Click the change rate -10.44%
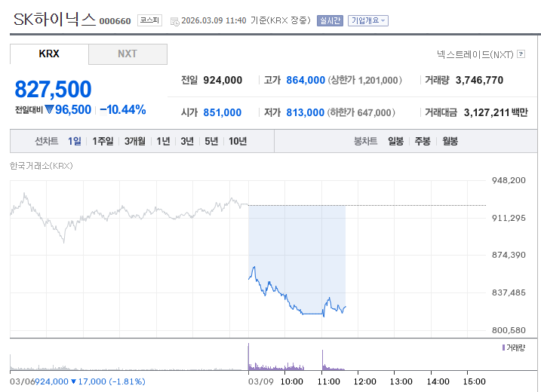The image size is (541, 392). click(x=123, y=109)
